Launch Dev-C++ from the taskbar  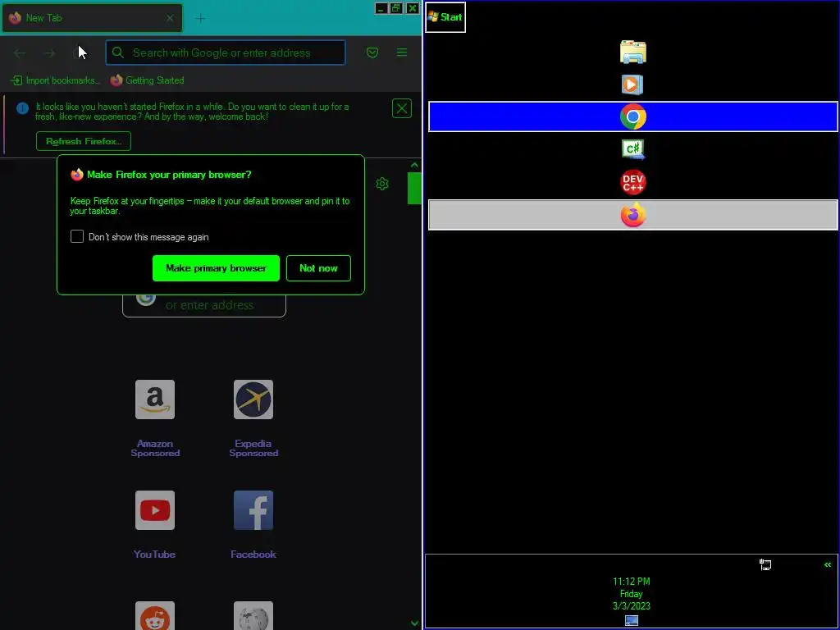[x=632, y=182]
